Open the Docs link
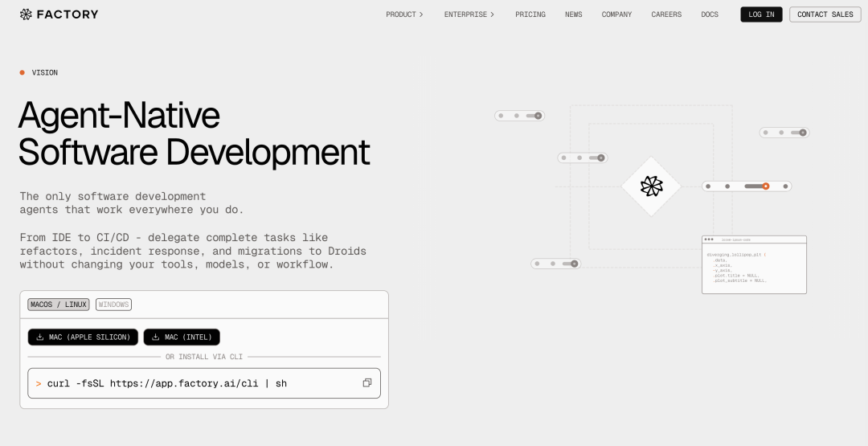This screenshot has height=446, width=868. [x=710, y=14]
